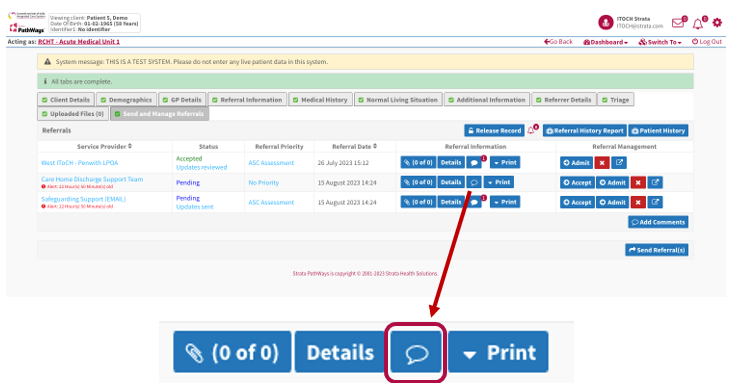This screenshot has height=383, width=729.
Task: Admit the Safeguarding Support (EMAIL) referral
Action: 613,202
